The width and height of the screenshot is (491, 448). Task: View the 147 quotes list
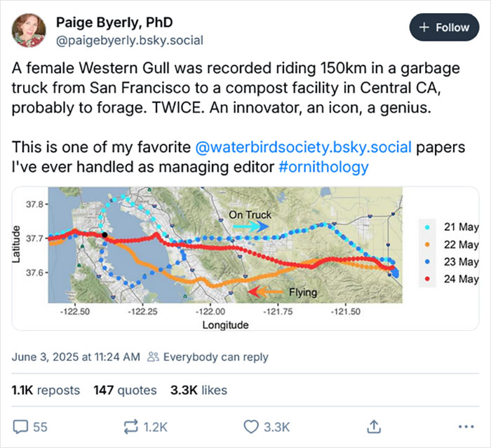coord(123,390)
